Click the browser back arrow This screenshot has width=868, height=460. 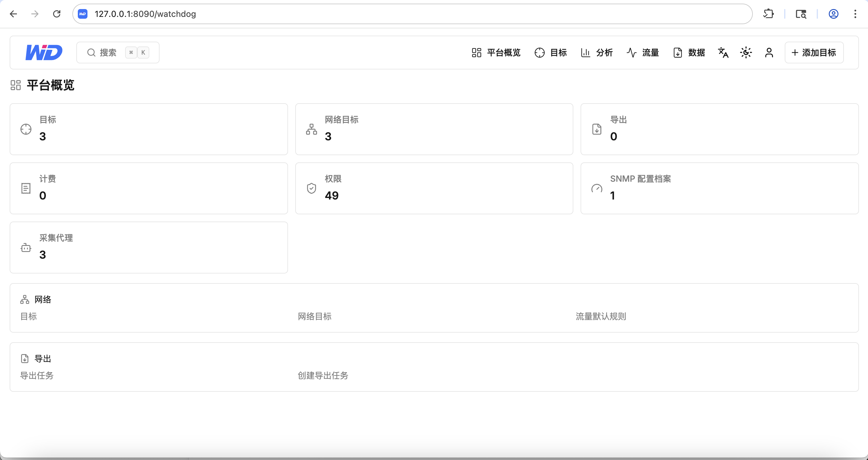(x=14, y=14)
